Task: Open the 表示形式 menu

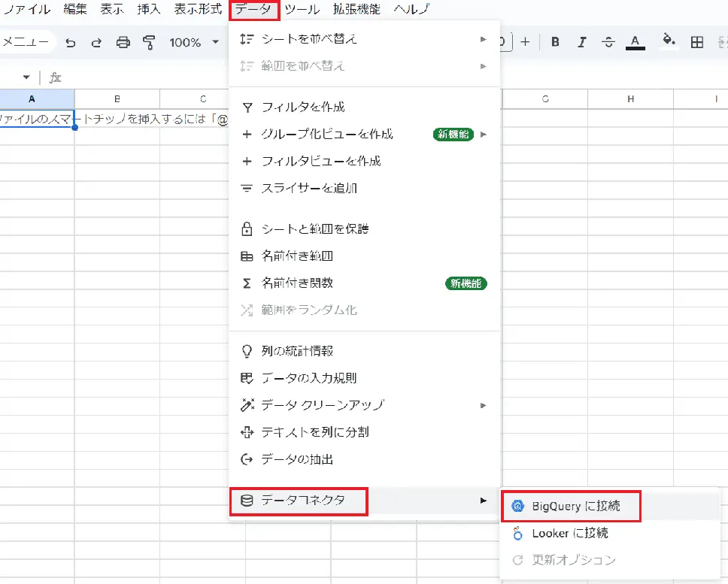Action: (198, 9)
